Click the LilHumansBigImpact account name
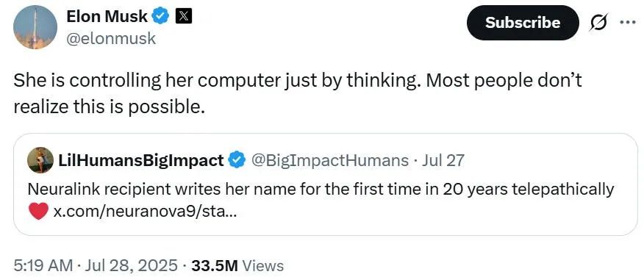Viewport: 644px width, 277px height. point(141,160)
